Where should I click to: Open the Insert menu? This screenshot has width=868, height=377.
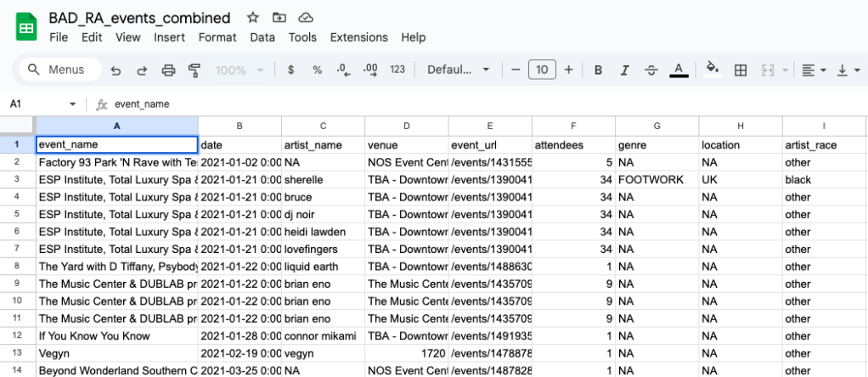point(169,37)
